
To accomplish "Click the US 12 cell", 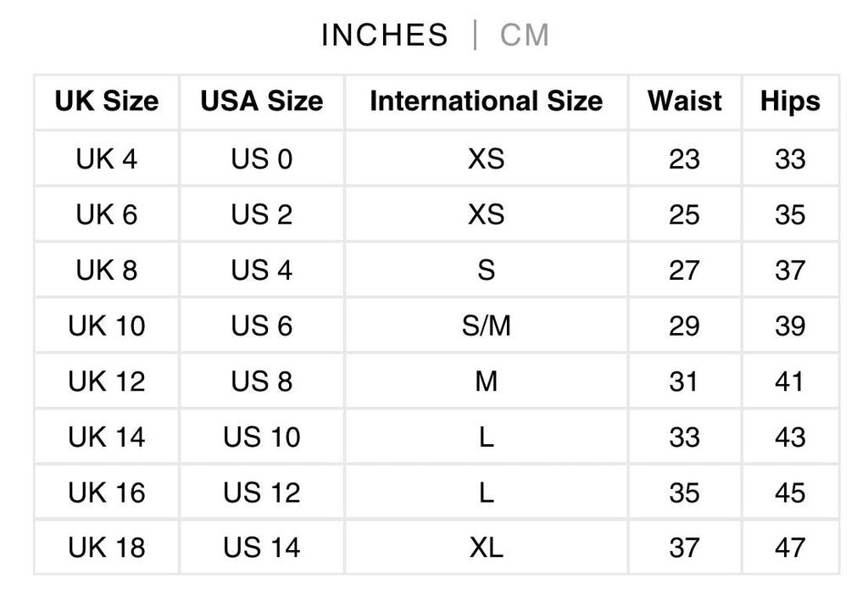I will tap(261, 492).
